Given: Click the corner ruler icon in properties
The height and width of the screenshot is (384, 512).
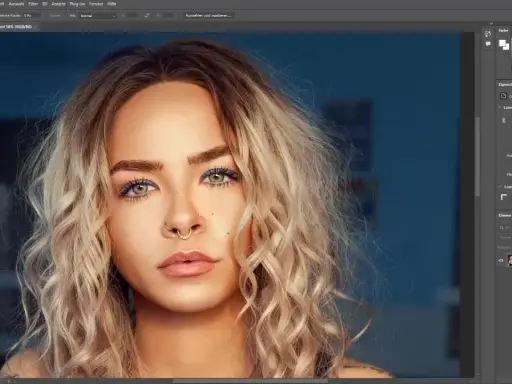Looking at the screenshot, I should tap(504, 197).
